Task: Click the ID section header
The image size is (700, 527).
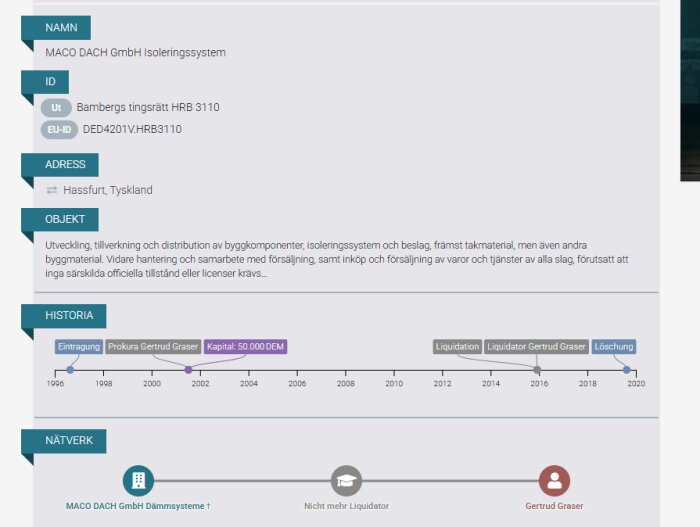Action: 45,82
